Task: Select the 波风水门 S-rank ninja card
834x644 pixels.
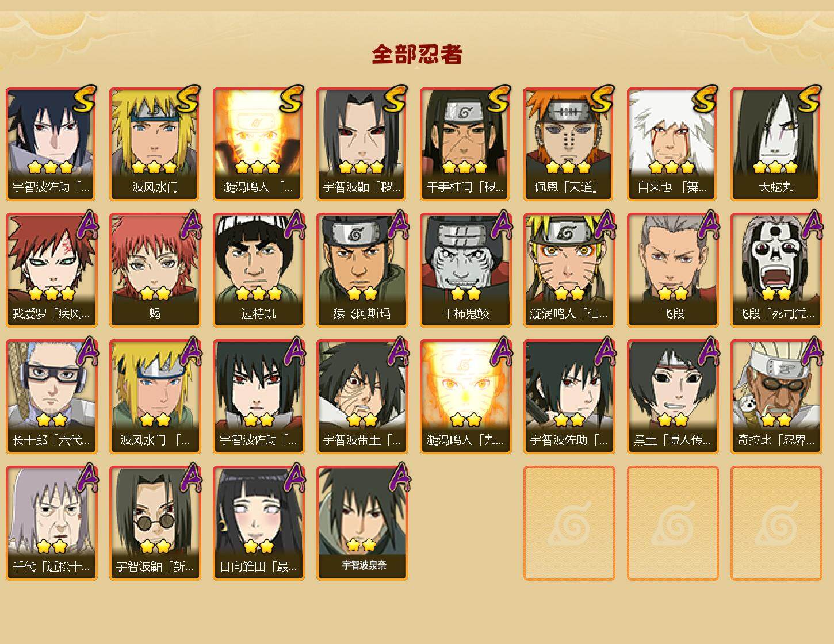Action: point(155,144)
